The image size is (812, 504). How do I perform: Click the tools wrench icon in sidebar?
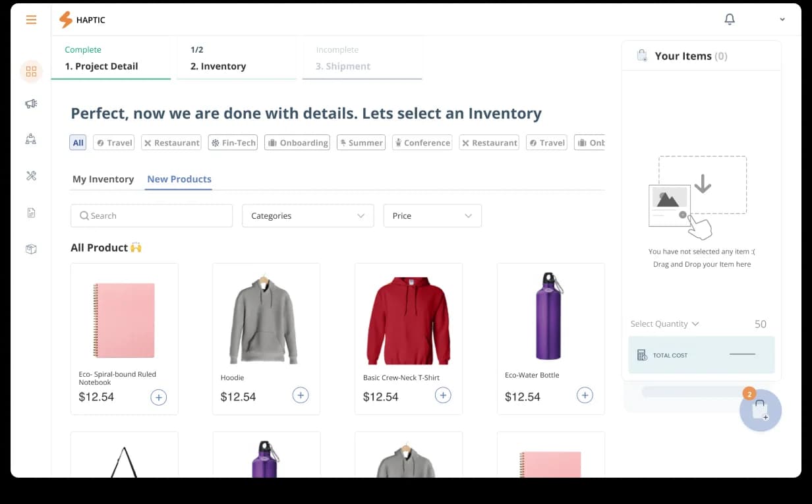[31, 175]
